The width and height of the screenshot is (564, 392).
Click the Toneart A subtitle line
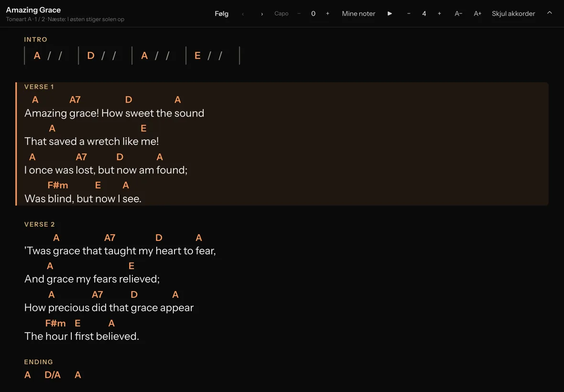click(x=65, y=20)
